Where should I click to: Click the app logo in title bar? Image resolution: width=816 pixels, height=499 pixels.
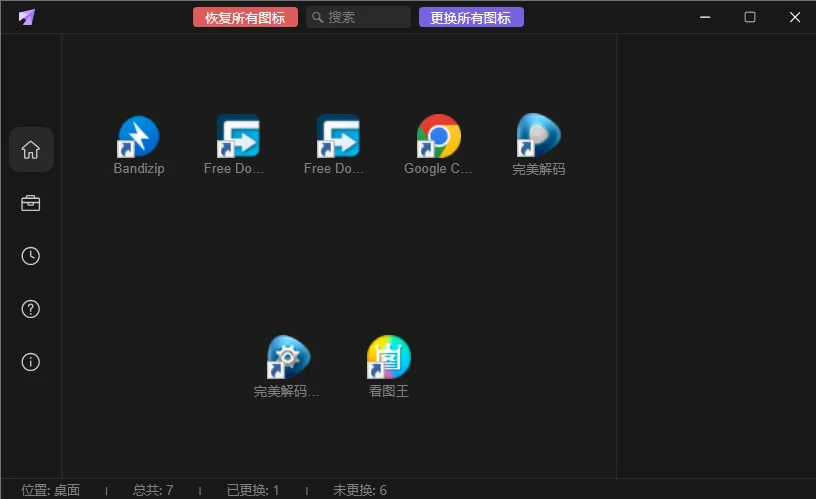point(27,17)
